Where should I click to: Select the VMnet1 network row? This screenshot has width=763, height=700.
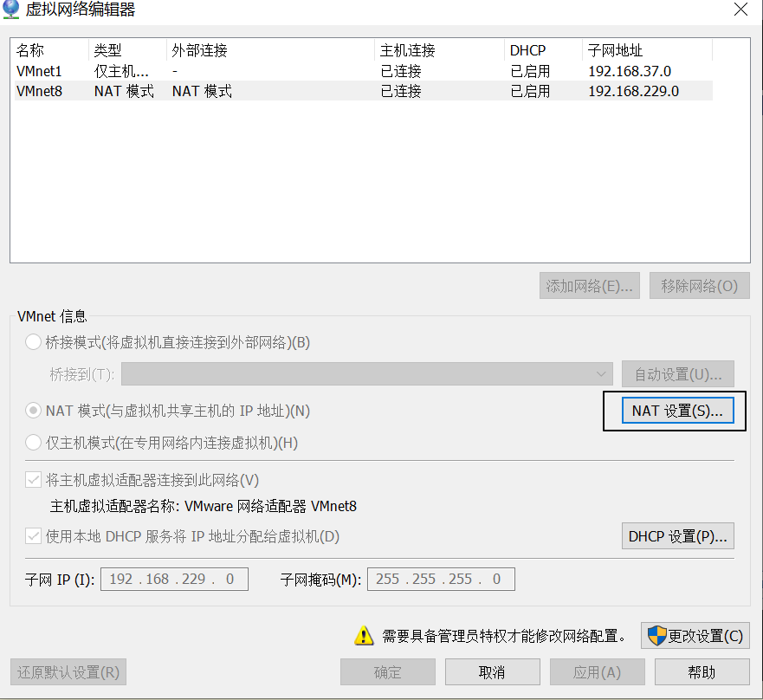click(364, 71)
